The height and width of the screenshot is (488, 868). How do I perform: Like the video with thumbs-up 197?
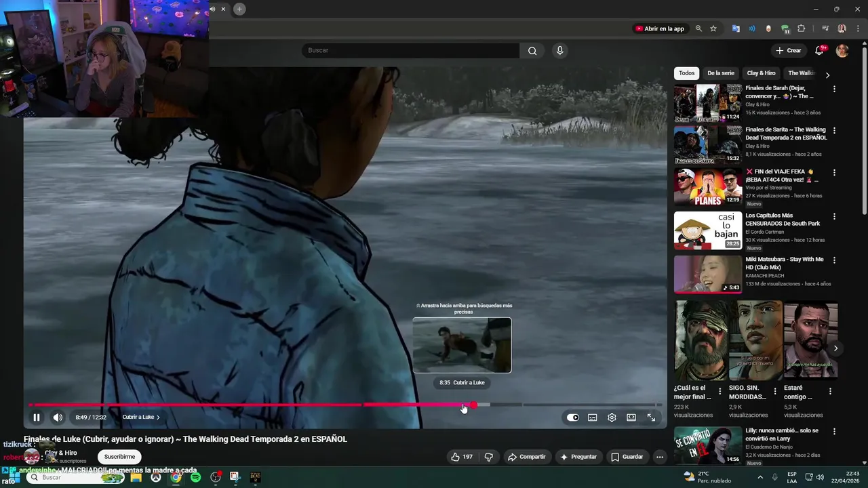point(462,457)
